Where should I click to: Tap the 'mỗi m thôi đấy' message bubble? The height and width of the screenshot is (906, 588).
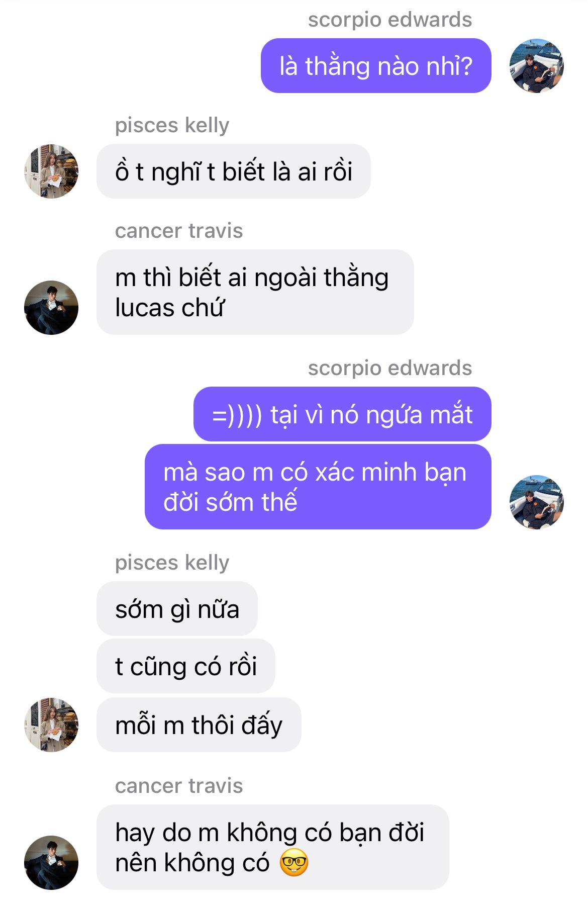199,725
